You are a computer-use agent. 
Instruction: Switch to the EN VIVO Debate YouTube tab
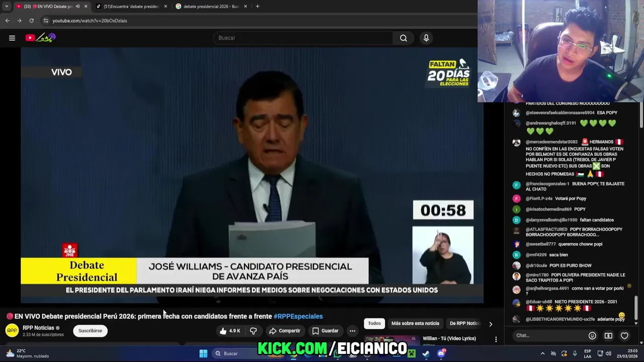point(52,6)
